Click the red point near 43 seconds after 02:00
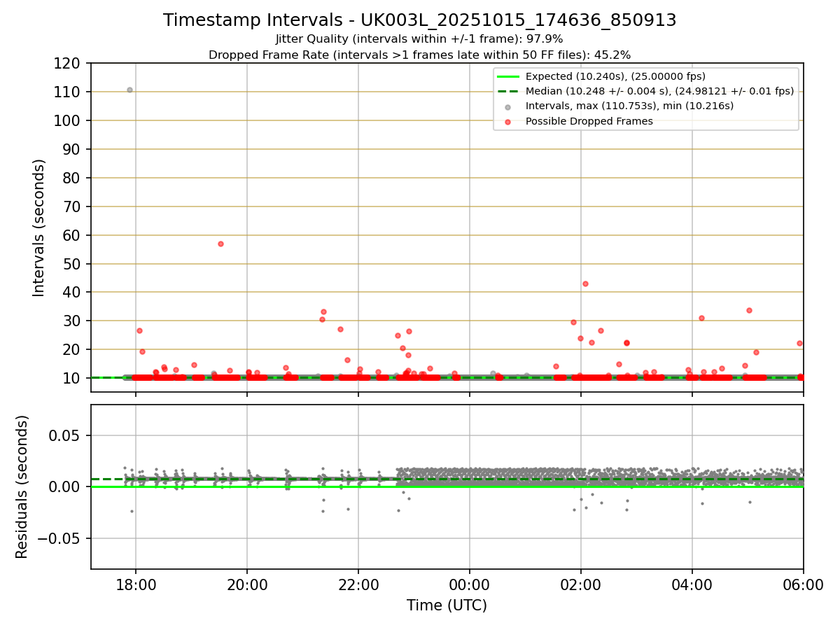The image size is (840, 630). (585, 283)
